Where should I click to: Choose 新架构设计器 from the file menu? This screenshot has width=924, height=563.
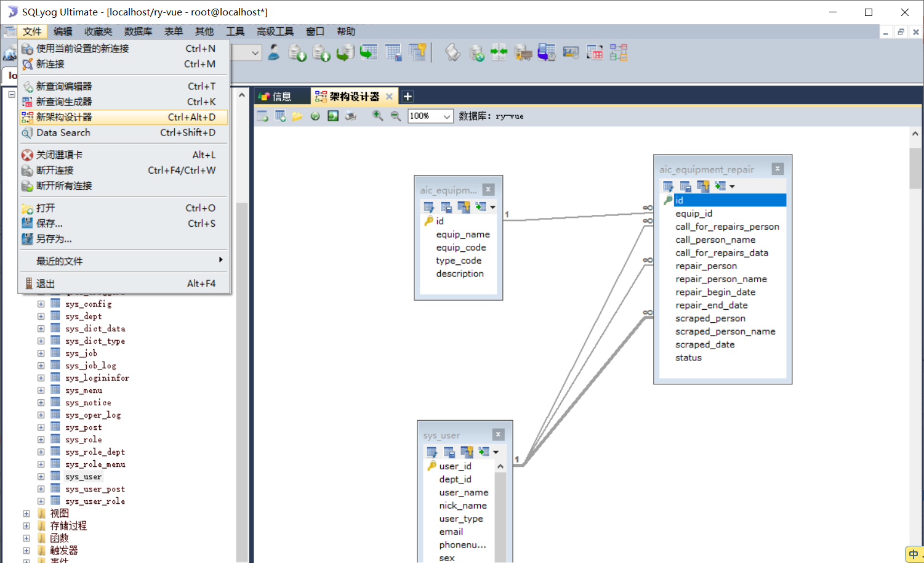click(x=124, y=117)
